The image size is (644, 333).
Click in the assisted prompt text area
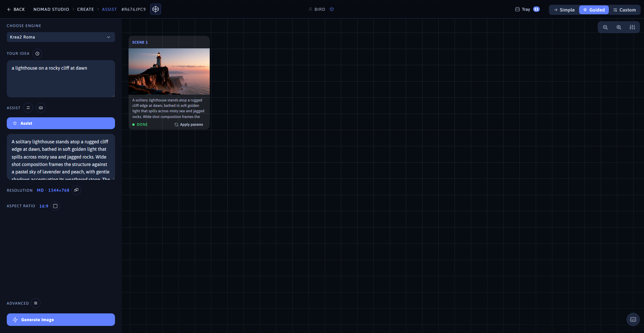coord(61,157)
